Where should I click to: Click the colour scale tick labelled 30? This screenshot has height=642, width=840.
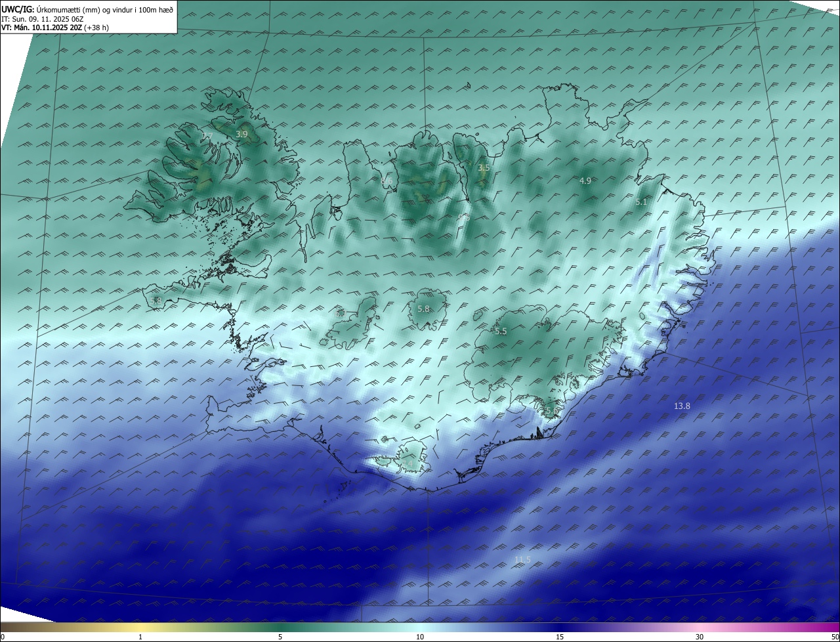pos(700,637)
